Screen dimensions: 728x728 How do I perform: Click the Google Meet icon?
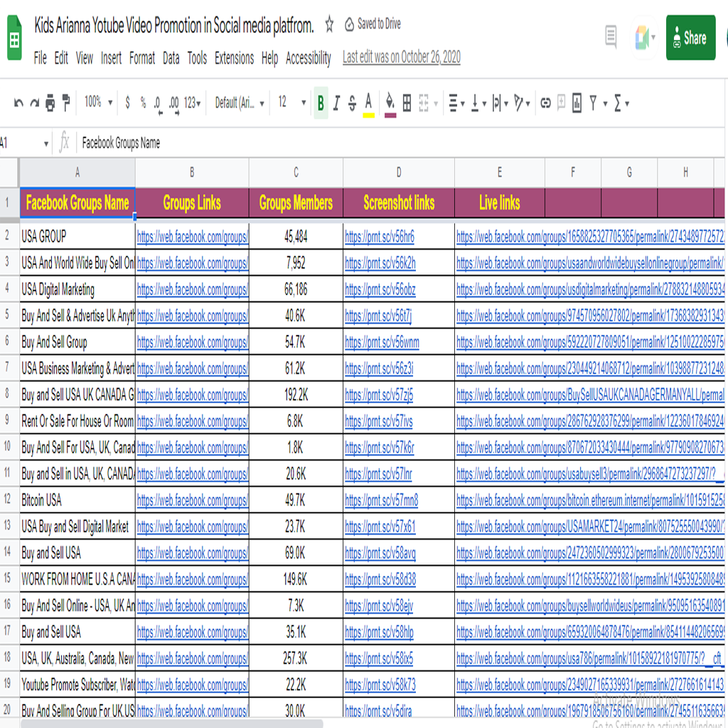[x=643, y=38]
